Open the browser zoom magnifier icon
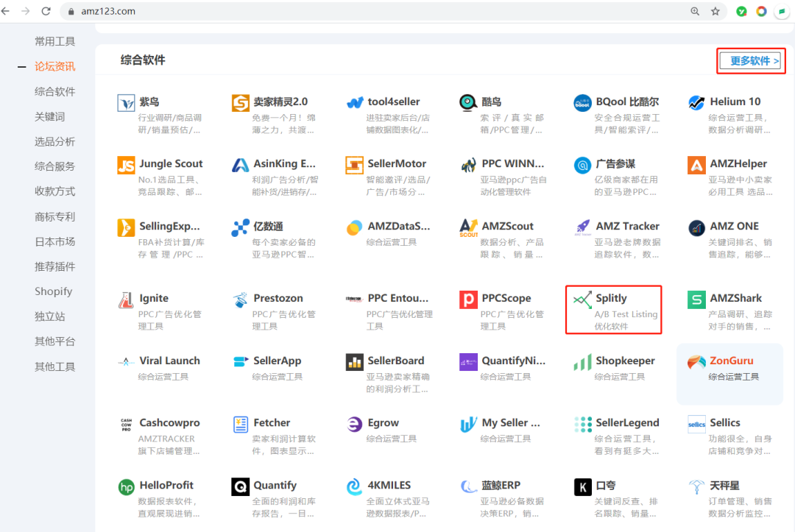 pos(695,11)
